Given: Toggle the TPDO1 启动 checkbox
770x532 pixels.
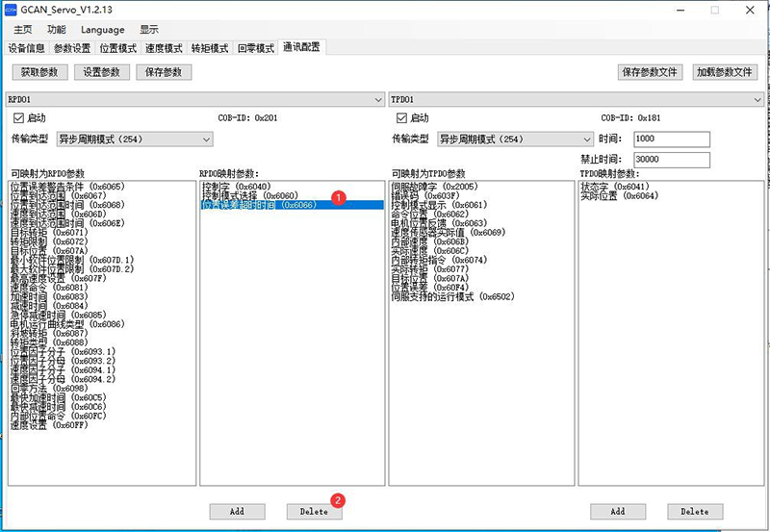Looking at the screenshot, I should (400, 118).
